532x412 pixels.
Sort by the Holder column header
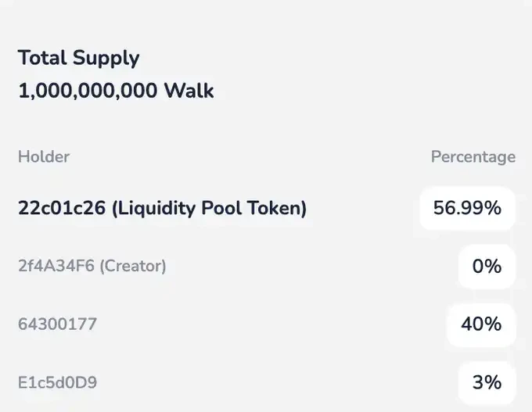tap(44, 156)
